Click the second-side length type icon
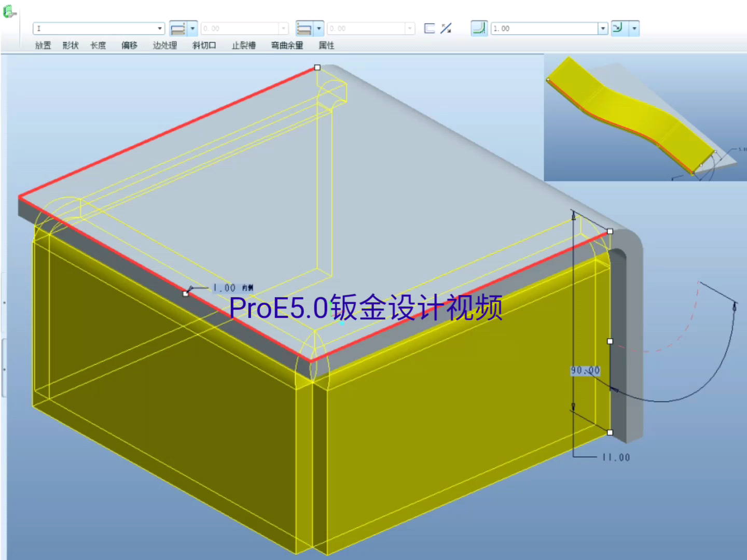747x560 pixels. (x=305, y=29)
